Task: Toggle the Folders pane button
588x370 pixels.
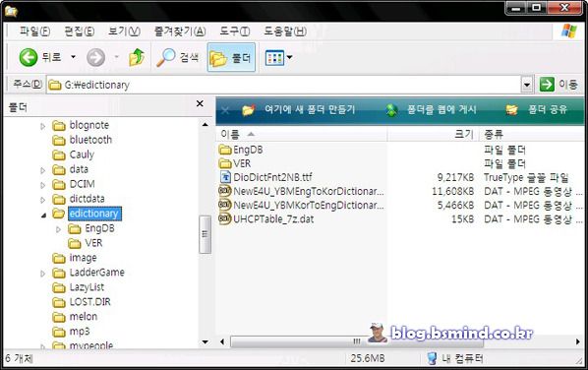Action: pos(231,57)
